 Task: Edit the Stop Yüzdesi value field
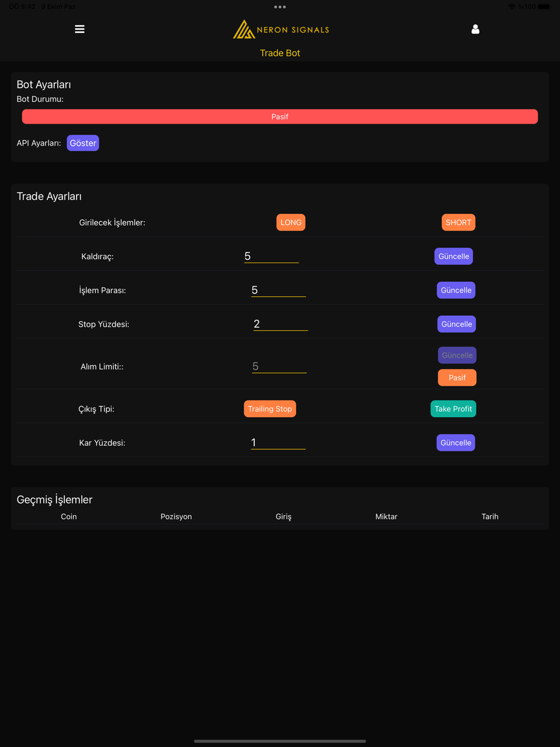click(281, 324)
